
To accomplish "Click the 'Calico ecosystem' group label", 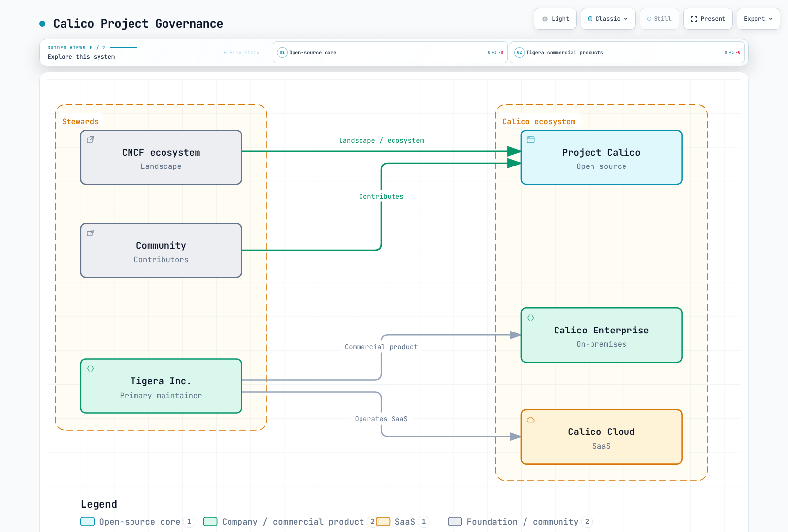I will tap(539, 122).
